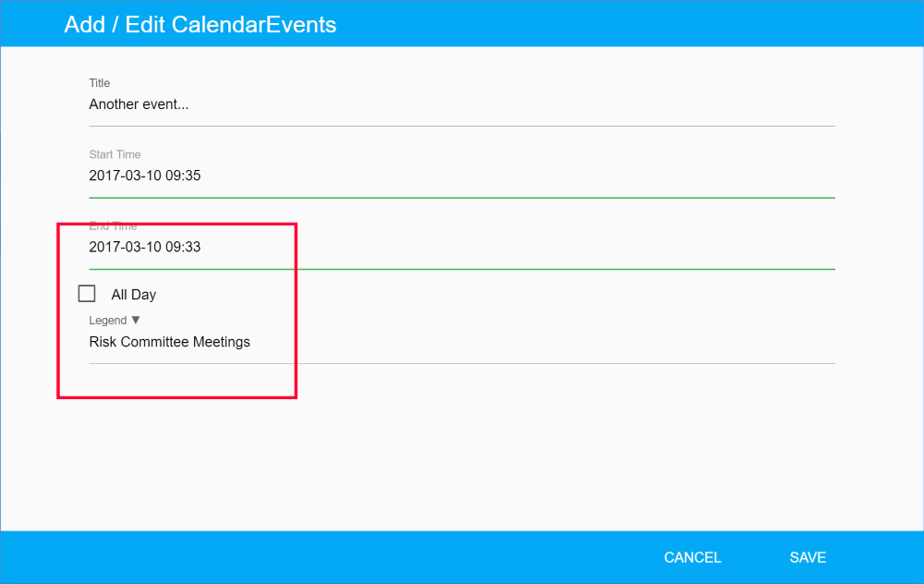Viewport: 924px width, 584px height.
Task: Click the 'Add / Edit CalendarEvents' header title
Action: tap(200, 25)
